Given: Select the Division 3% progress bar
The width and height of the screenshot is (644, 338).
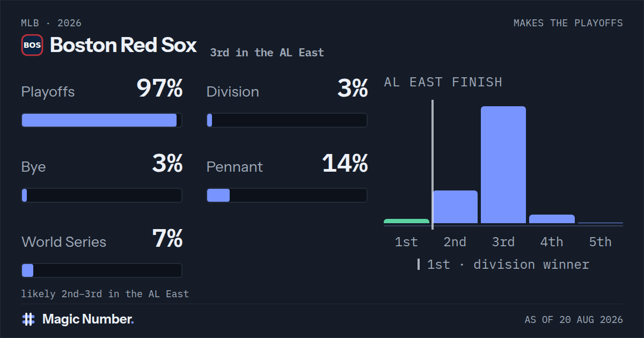Looking at the screenshot, I should tap(287, 120).
